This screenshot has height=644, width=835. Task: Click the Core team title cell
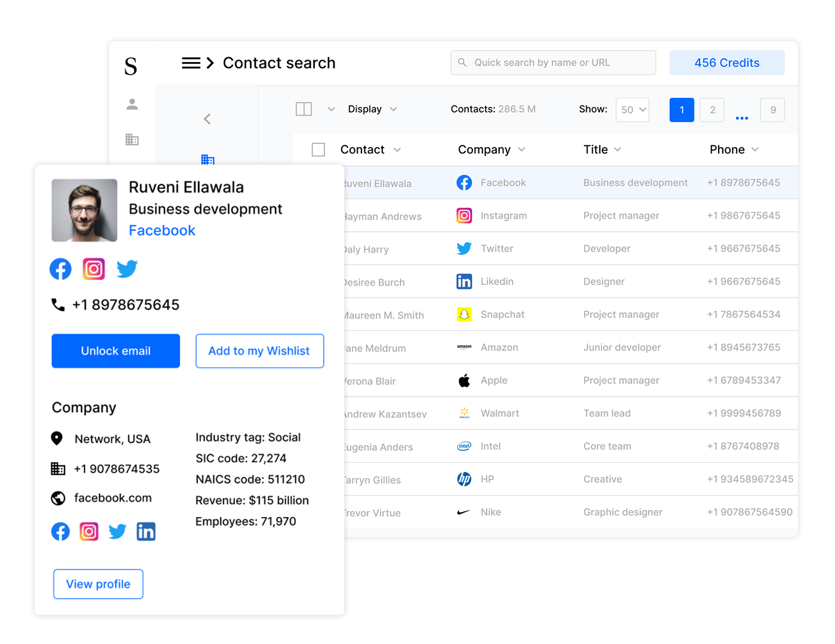point(607,446)
